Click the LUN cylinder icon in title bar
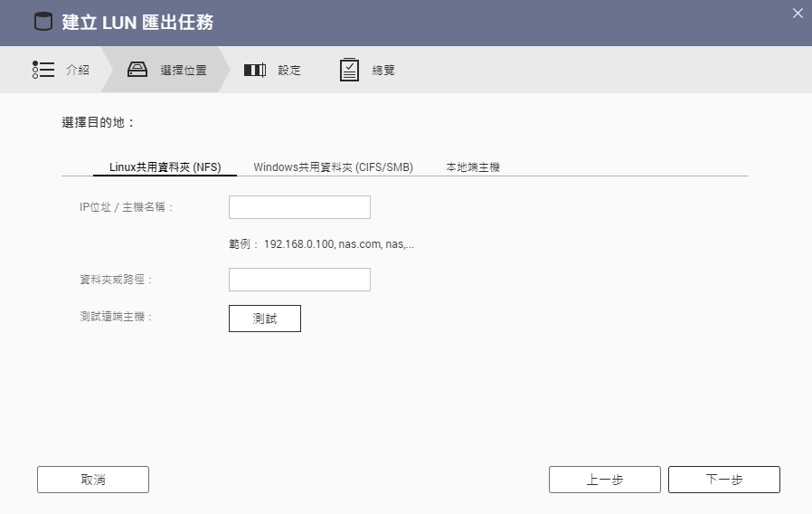The image size is (812, 514). 43,23
